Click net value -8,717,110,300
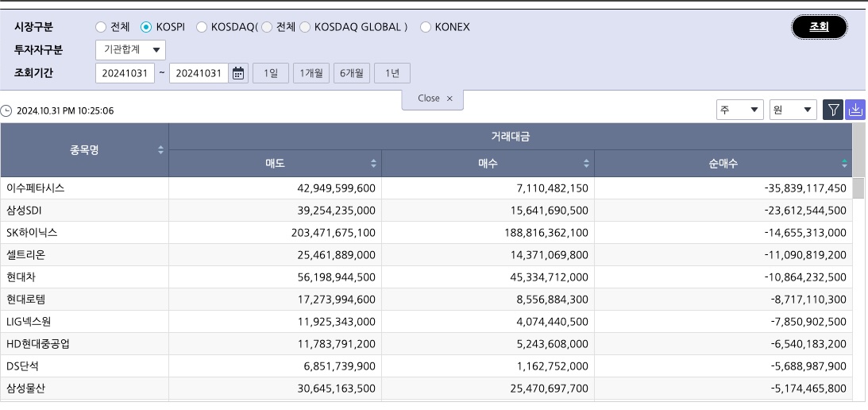 pos(808,300)
